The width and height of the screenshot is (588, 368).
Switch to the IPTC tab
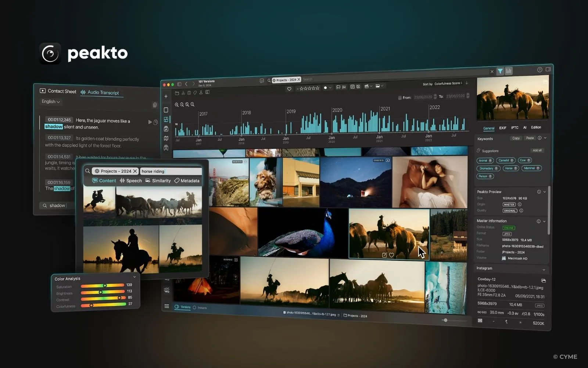[x=514, y=128]
